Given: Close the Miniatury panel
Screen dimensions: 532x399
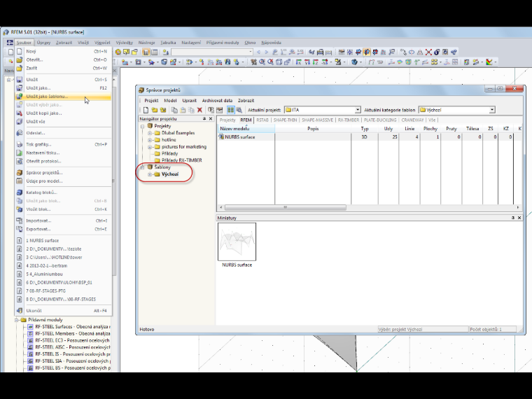Looking at the screenshot, I should [x=519, y=218].
